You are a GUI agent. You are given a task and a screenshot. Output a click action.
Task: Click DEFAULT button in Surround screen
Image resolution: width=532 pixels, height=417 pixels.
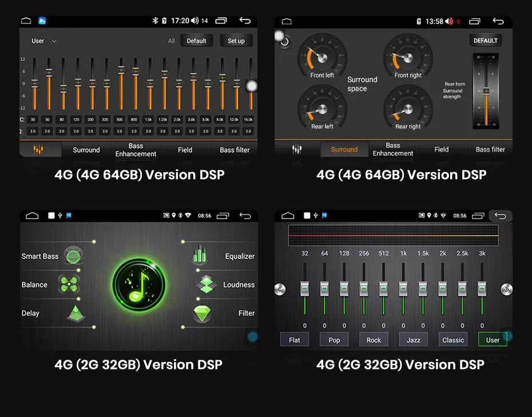tap(486, 41)
